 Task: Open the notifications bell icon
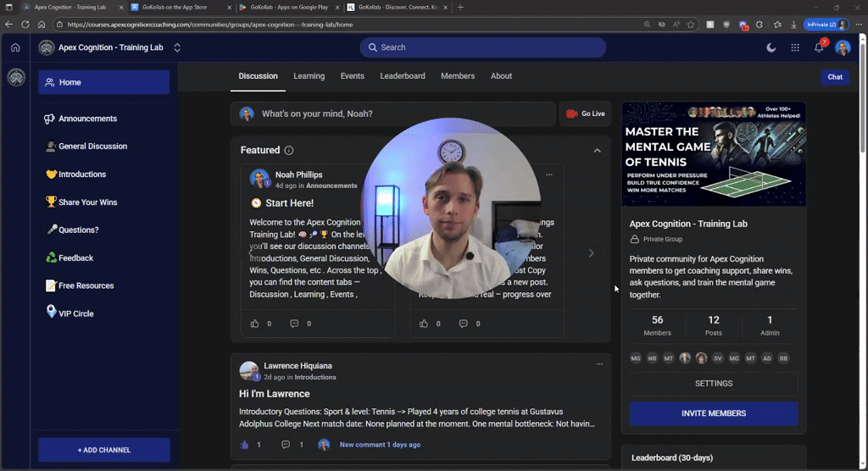pyautogui.click(x=819, y=47)
